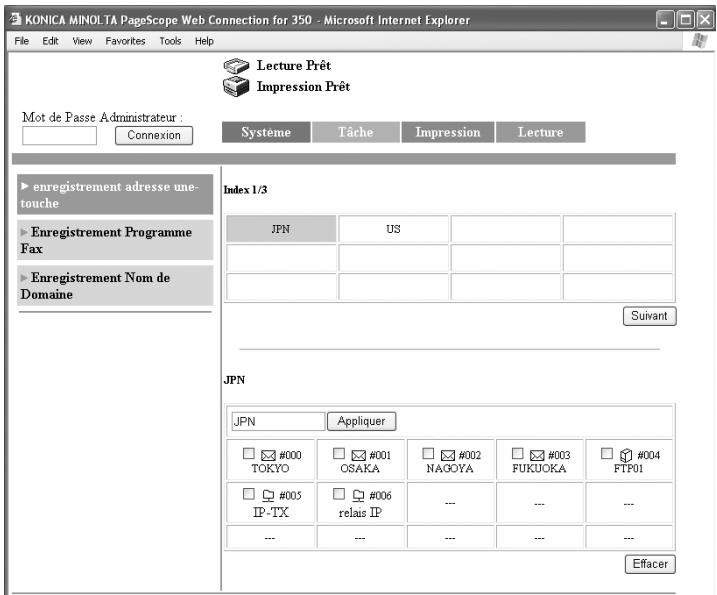Click the envelope icon for #002 NAGOYA
The height and width of the screenshot is (595, 717).
pyautogui.click(x=448, y=456)
